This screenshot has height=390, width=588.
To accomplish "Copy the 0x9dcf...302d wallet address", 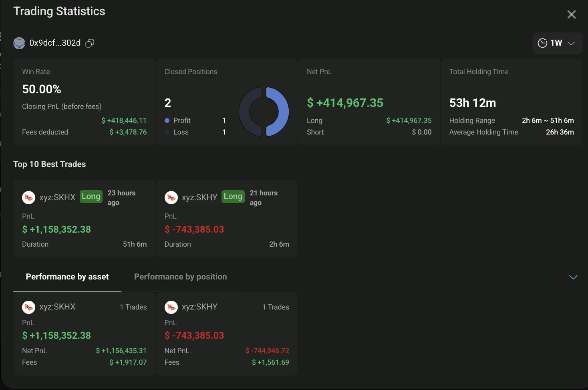I will [90, 43].
